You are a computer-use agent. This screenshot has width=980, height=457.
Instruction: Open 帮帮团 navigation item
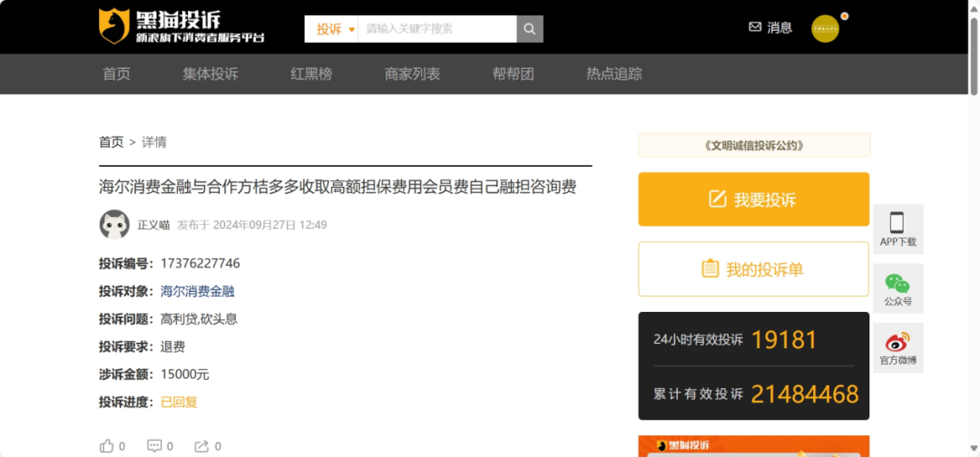coord(513,73)
